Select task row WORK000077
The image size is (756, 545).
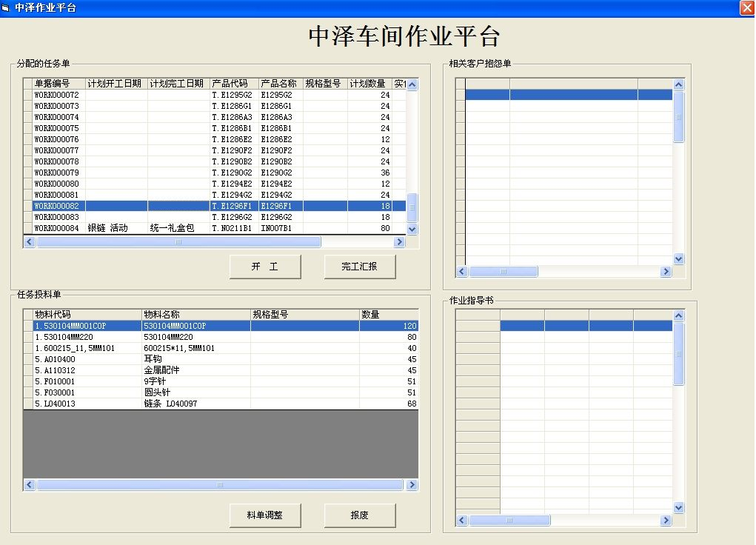56,150
